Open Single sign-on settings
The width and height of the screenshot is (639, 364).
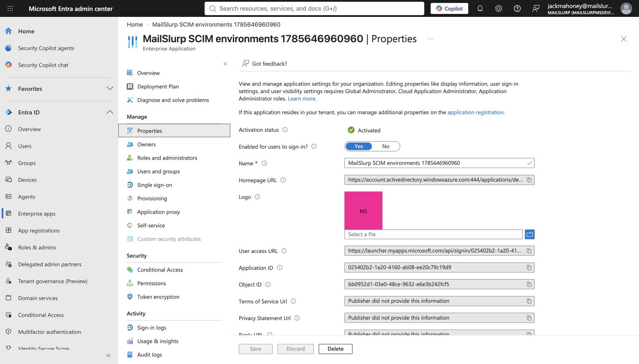tap(155, 185)
